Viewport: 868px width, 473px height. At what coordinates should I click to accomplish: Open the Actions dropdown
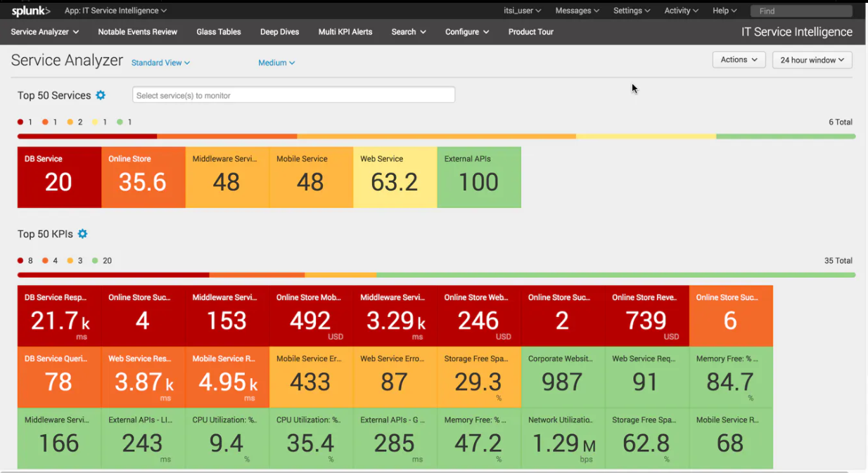tap(739, 60)
